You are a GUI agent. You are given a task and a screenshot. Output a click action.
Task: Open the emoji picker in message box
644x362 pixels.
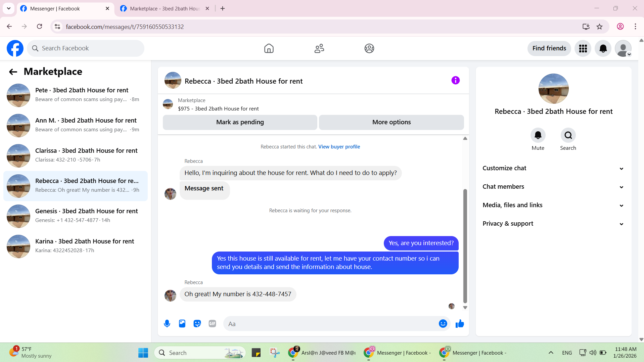(x=443, y=324)
